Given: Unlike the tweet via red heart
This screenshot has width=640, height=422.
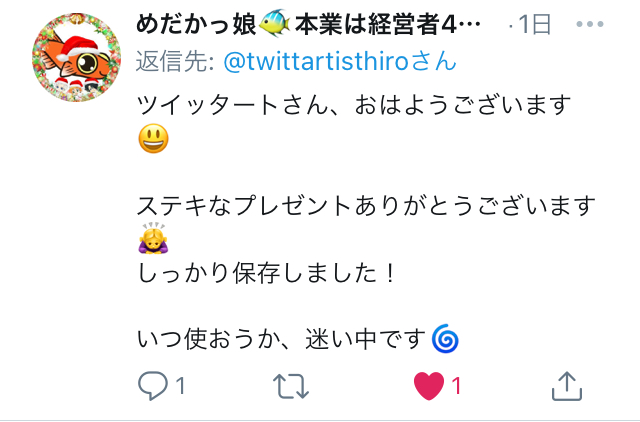Looking at the screenshot, I should [x=429, y=386].
